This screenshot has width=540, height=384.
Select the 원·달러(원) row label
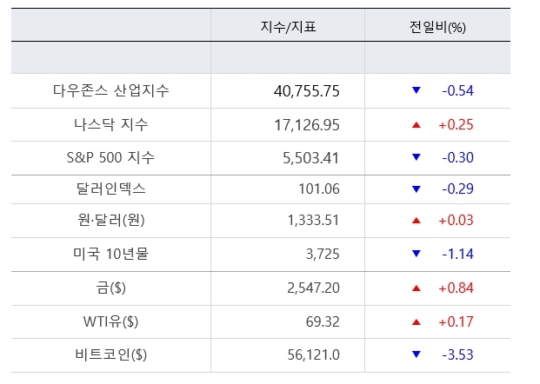111,220
